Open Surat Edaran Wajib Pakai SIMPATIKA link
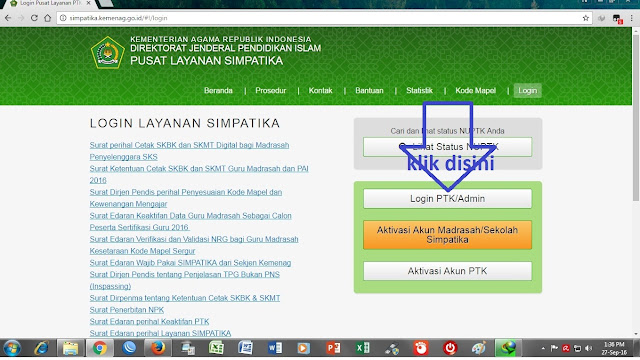The image size is (640, 360). click(x=190, y=263)
